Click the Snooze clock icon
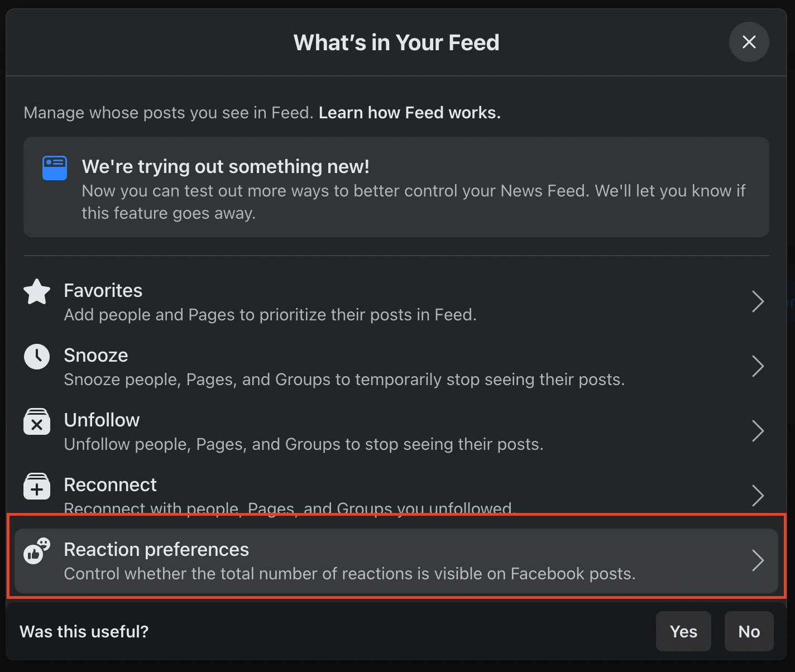795x672 pixels. click(x=37, y=356)
